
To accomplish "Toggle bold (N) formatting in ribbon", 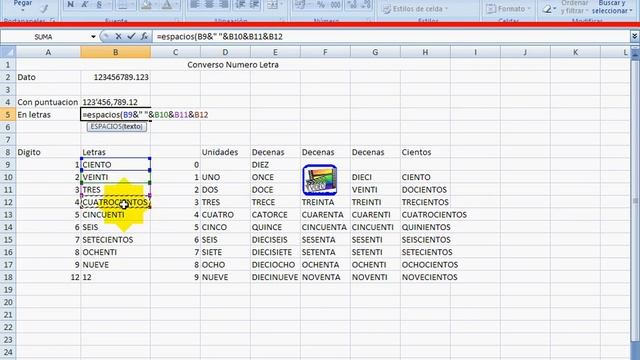I will 71,4.
